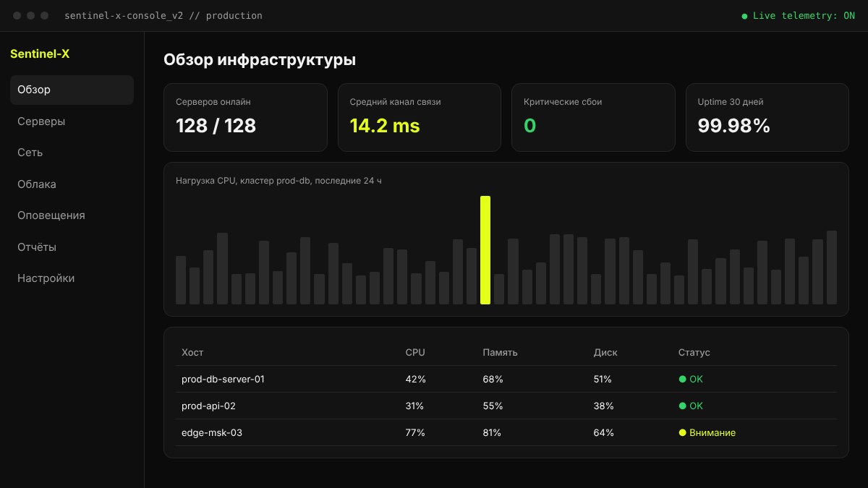
Task: Click the yellow warning dot for edge-msk-03
Action: tap(682, 432)
